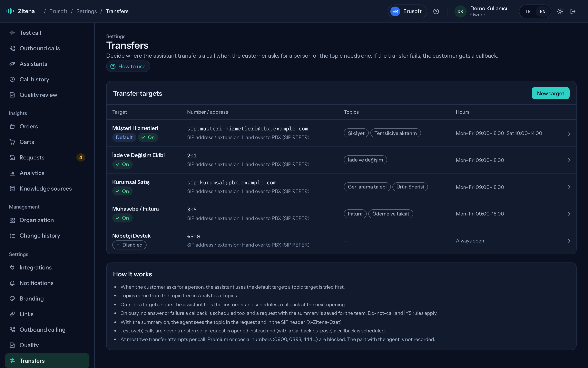588x368 pixels.
Task: Open Change history in the sidebar
Action: click(x=47, y=236)
